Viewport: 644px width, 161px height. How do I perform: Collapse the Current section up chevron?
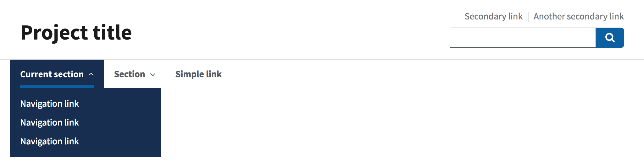click(x=91, y=74)
